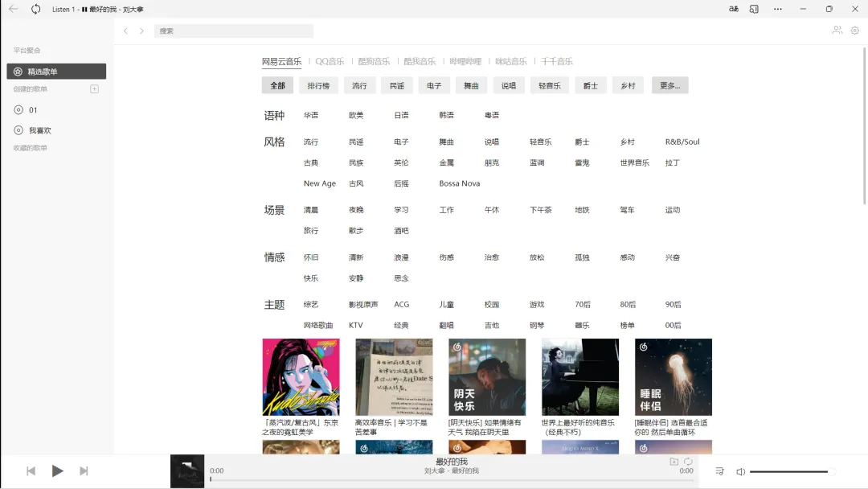Open the user account icon
The image size is (868, 489).
(x=837, y=31)
